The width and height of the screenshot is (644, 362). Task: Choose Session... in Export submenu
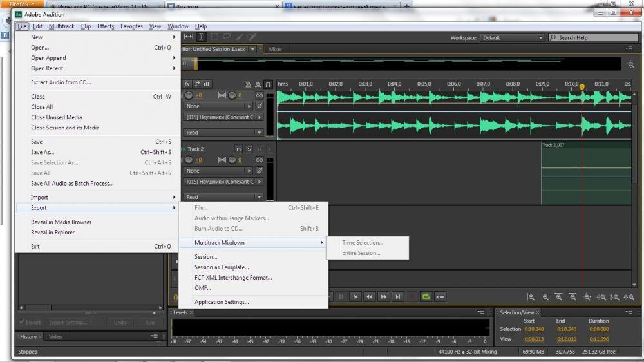pyautogui.click(x=253, y=257)
